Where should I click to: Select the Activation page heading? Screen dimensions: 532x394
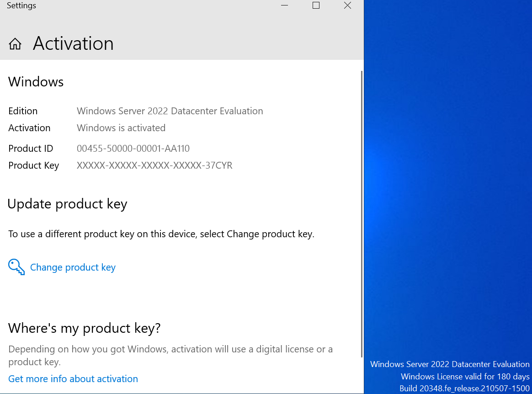(x=73, y=43)
